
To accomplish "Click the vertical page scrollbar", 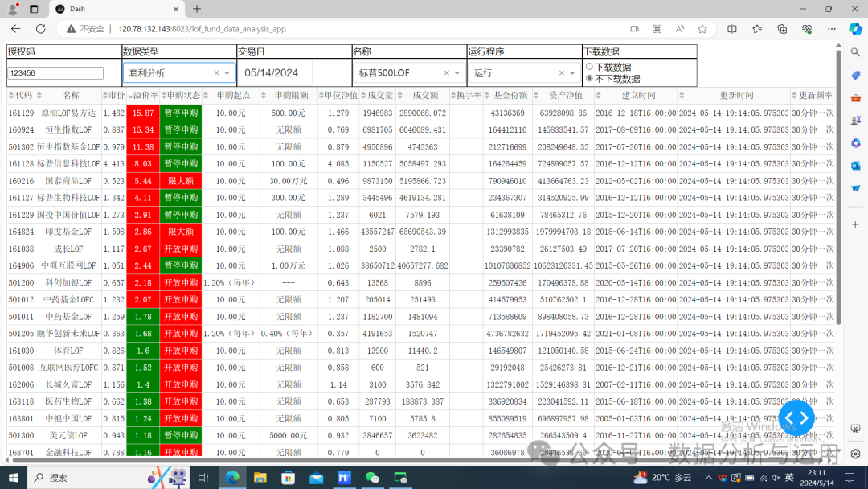I will (x=838, y=188).
